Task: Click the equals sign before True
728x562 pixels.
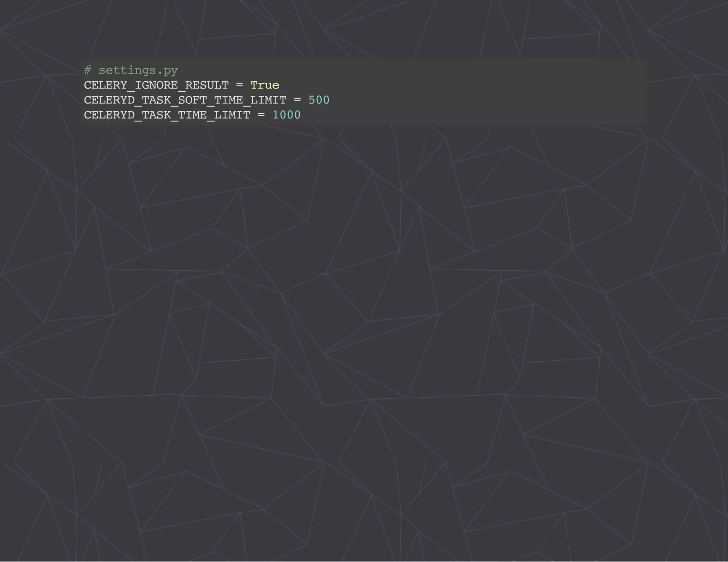Action: click(x=240, y=85)
